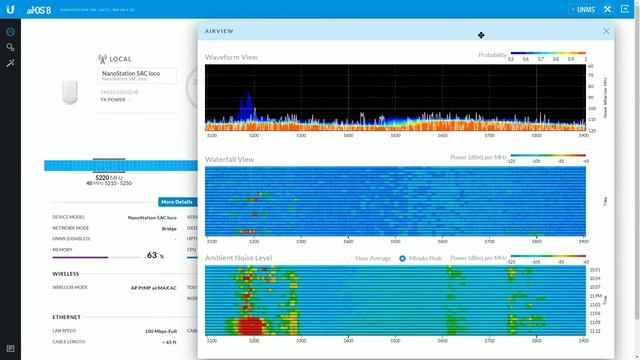Screen dimensions: 640x360
Task: Click the NanoStation 5AC loco device name field
Action: (137, 76)
